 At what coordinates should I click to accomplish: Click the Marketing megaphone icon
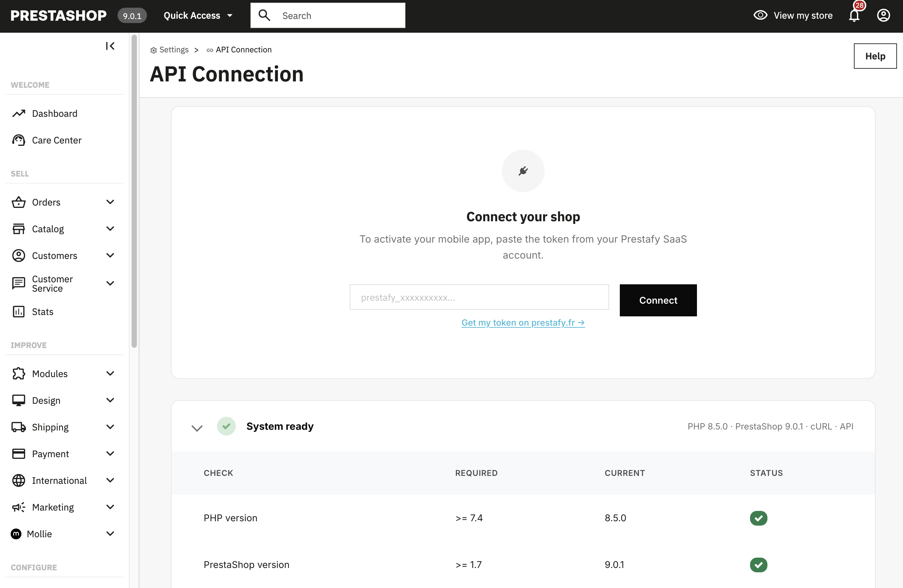[19, 507]
